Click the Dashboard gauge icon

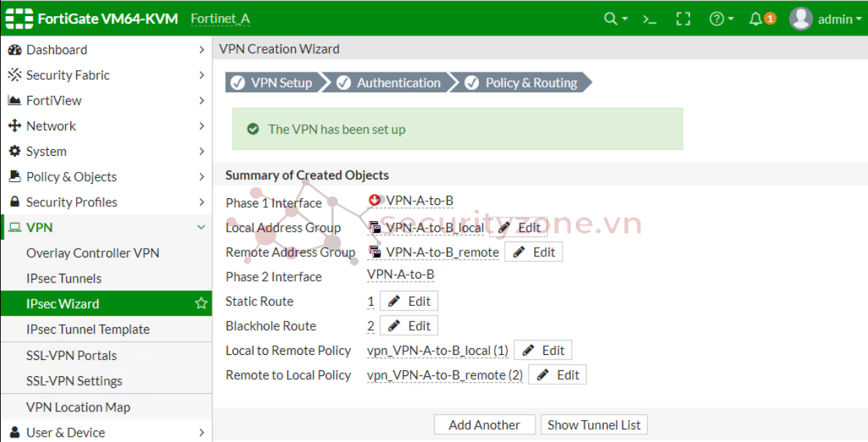pos(15,50)
